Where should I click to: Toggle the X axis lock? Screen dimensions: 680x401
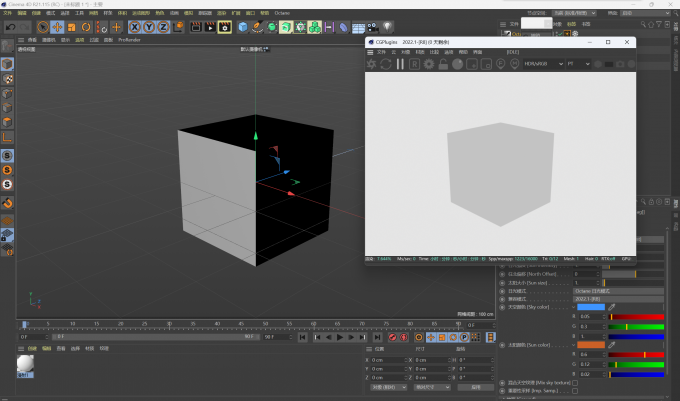click(x=135, y=27)
